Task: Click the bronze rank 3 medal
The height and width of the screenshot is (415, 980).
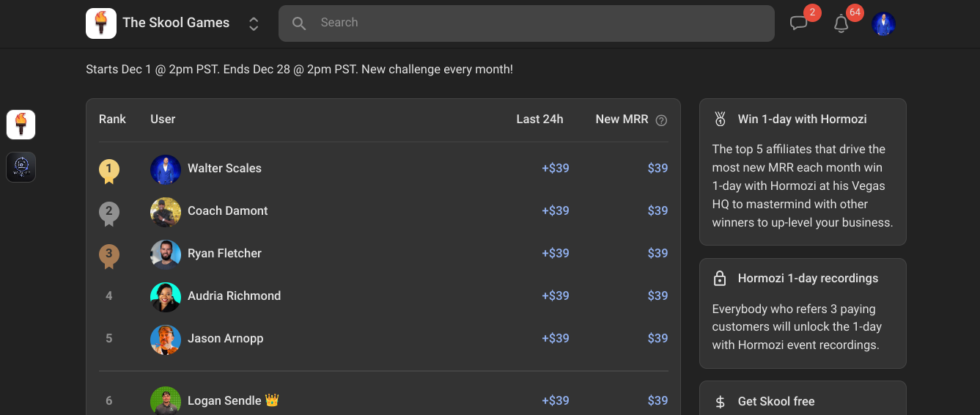Action: (x=109, y=255)
